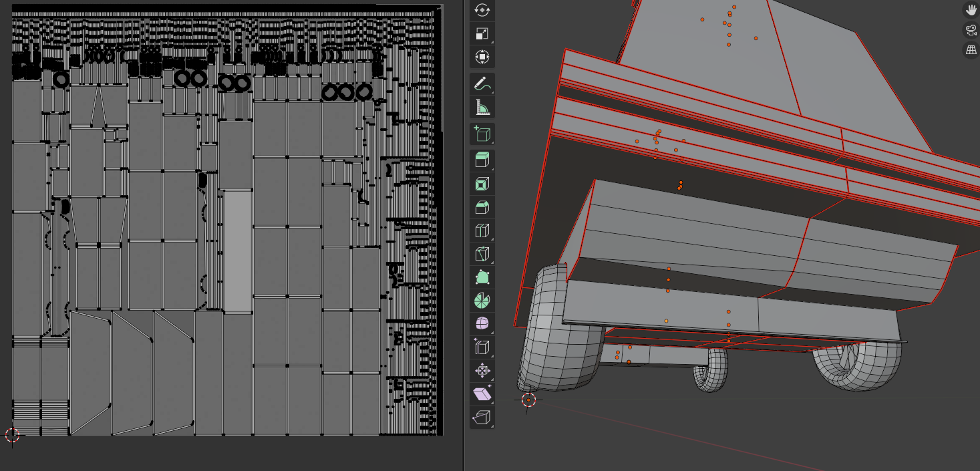Activate the Loop Cut tool
Viewport: 980px width, 471px height.
pyautogui.click(x=482, y=230)
